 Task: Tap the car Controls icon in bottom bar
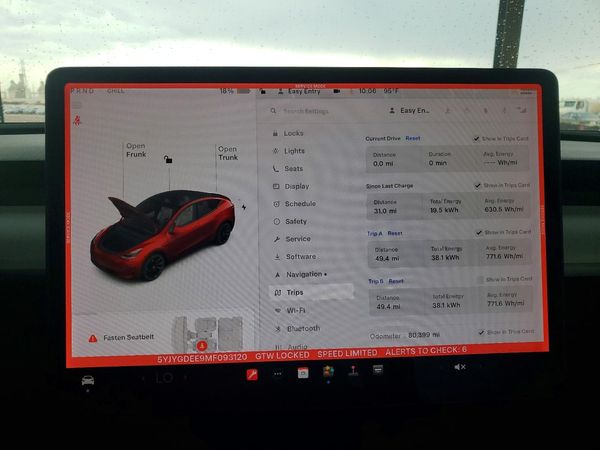pos(88,380)
